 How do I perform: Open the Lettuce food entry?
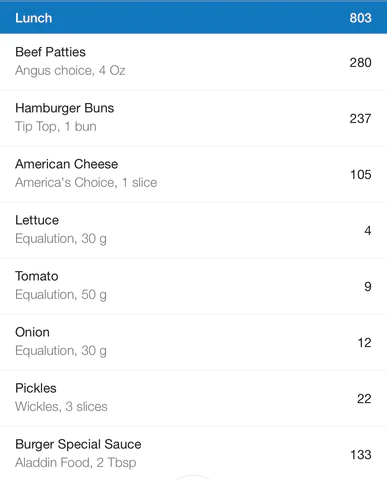[x=193, y=230]
